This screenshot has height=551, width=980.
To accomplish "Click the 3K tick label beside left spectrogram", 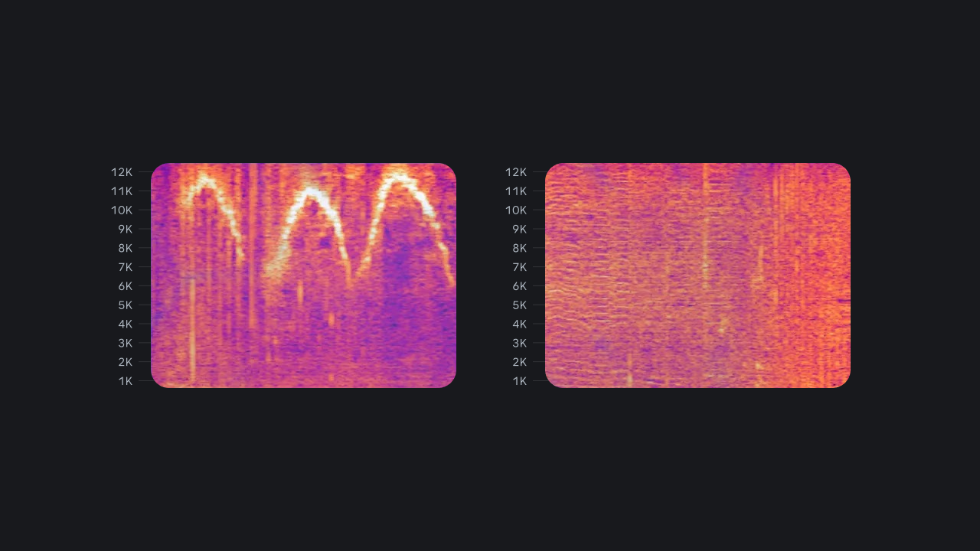I will click(x=126, y=343).
